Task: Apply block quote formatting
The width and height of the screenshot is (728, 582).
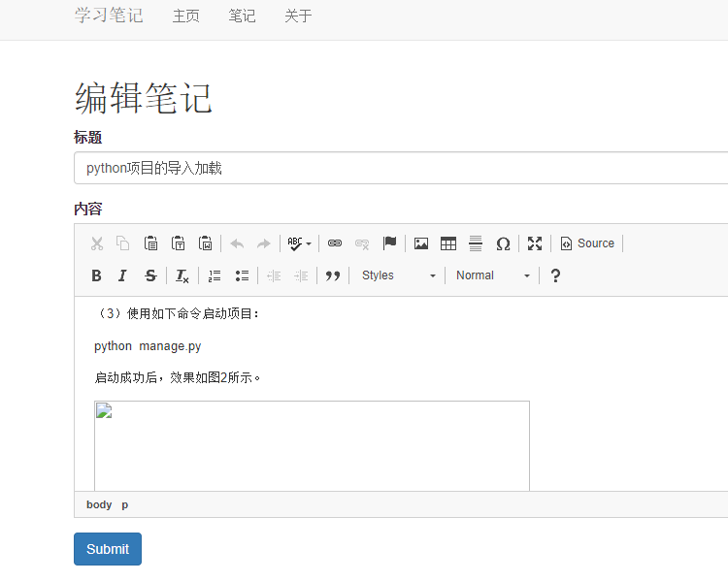Action: (333, 275)
